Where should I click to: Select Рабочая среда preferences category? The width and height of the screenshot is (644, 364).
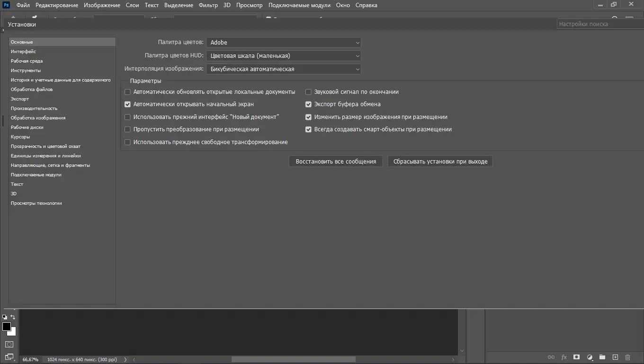pos(62,61)
